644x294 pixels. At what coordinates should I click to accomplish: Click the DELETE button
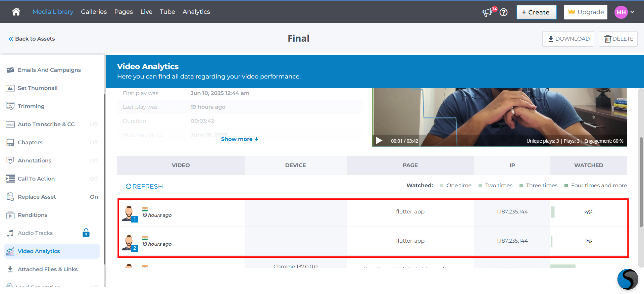click(618, 39)
